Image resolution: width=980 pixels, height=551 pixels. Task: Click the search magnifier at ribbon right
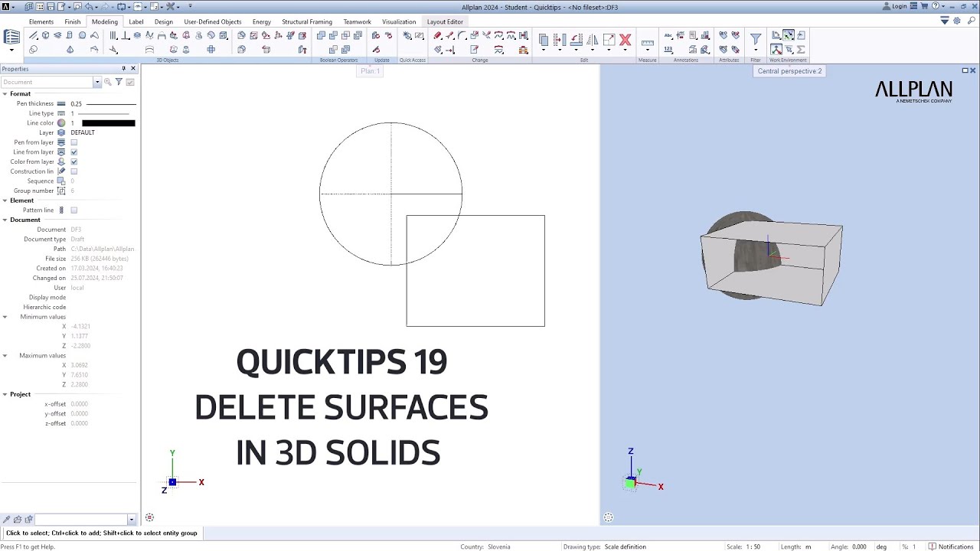coord(972,21)
